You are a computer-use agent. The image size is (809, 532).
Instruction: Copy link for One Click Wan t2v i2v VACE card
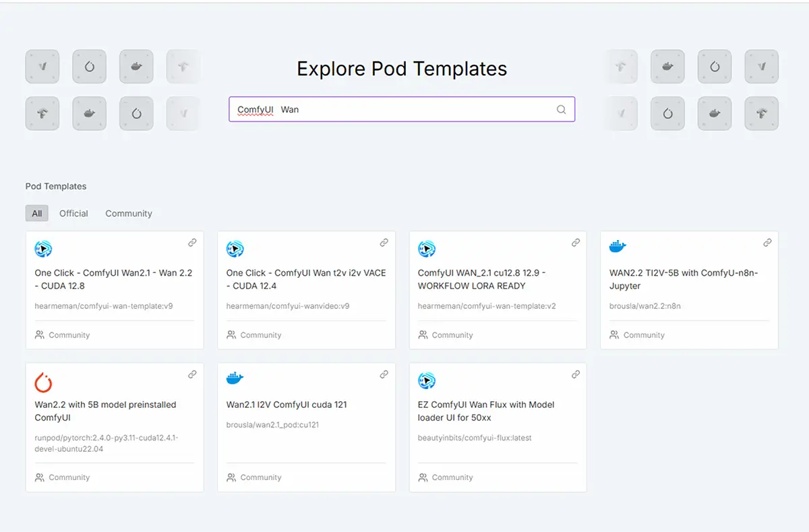384,243
